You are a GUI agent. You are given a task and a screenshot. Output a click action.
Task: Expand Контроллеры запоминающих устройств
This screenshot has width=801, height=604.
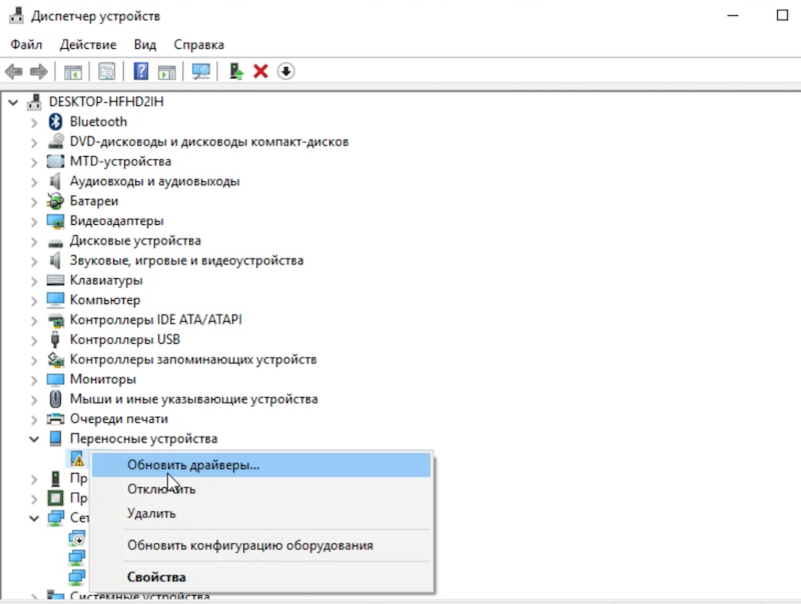click(x=34, y=361)
